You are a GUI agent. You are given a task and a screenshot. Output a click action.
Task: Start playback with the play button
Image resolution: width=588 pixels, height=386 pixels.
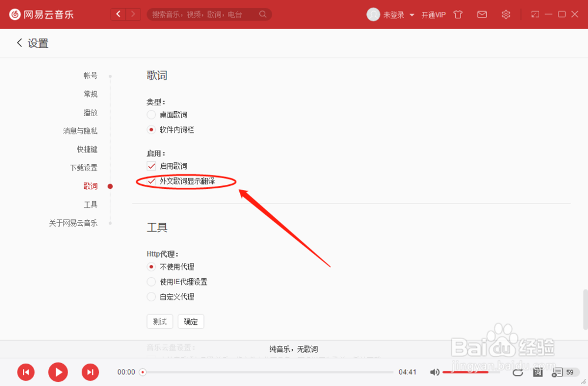58,372
